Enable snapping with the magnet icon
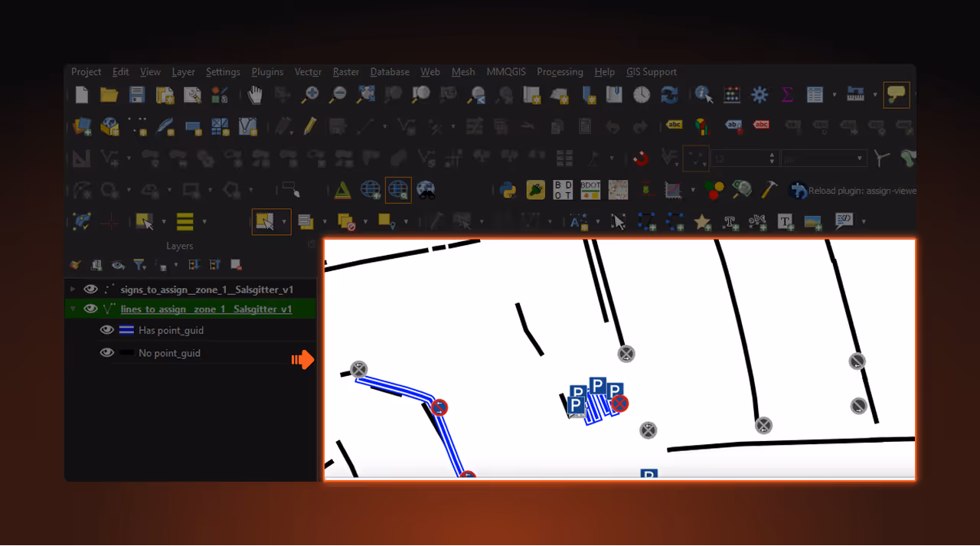Viewport: 980px width, 546px height. click(640, 158)
